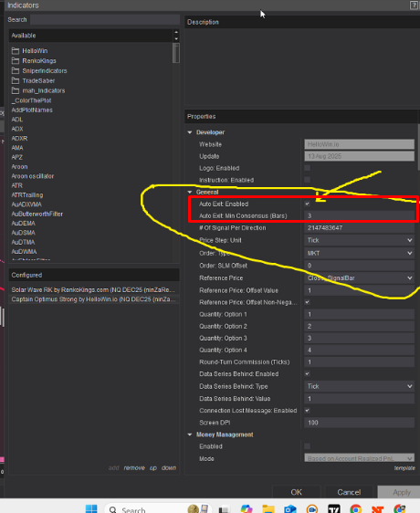Open File Explorer from the taskbar
The width and height of the screenshot is (420, 513).
tap(268, 509)
